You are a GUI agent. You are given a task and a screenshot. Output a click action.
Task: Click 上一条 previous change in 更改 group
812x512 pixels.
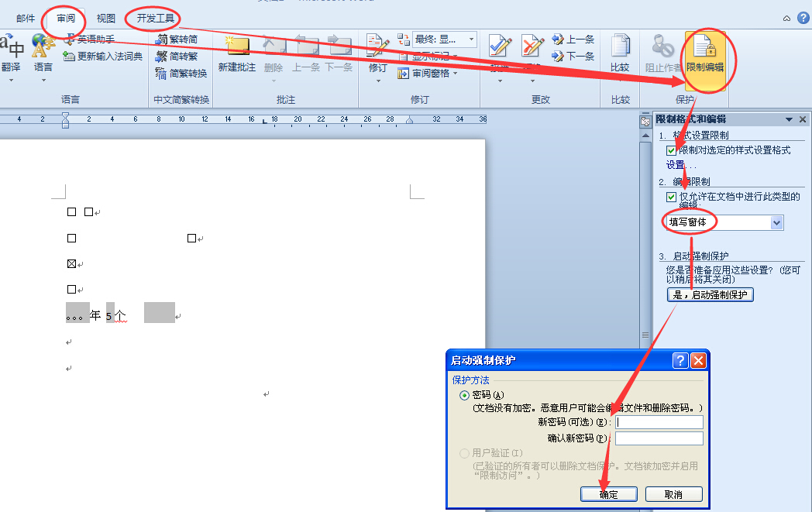point(573,40)
